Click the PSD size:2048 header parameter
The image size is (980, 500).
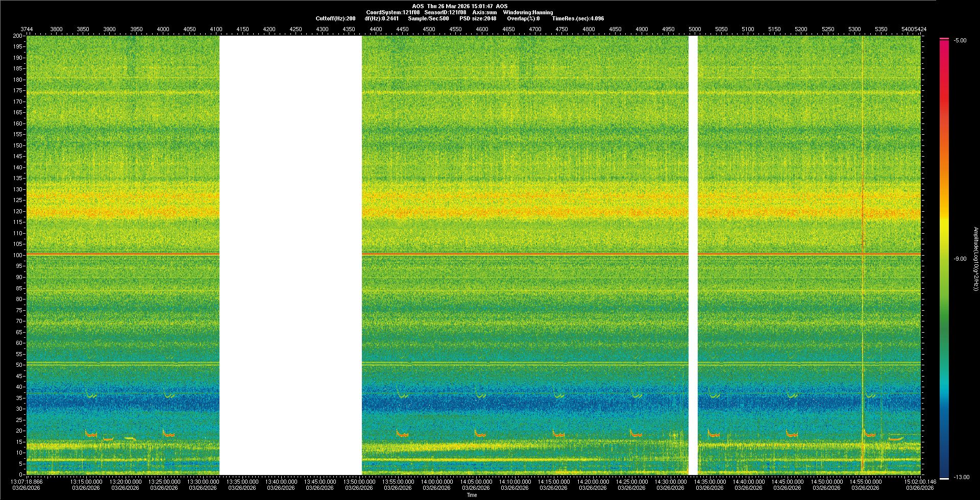[x=478, y=19]
